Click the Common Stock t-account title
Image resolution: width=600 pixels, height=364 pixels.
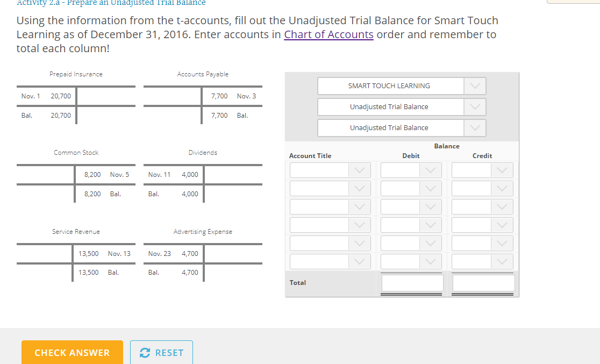[76, 153]
